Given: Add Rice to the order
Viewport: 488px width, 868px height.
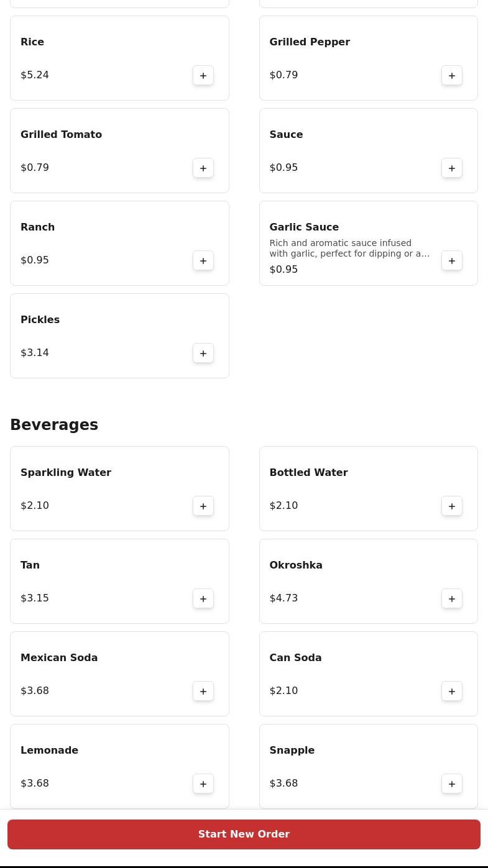Looking at the screenshot, I should pos(203,75).
